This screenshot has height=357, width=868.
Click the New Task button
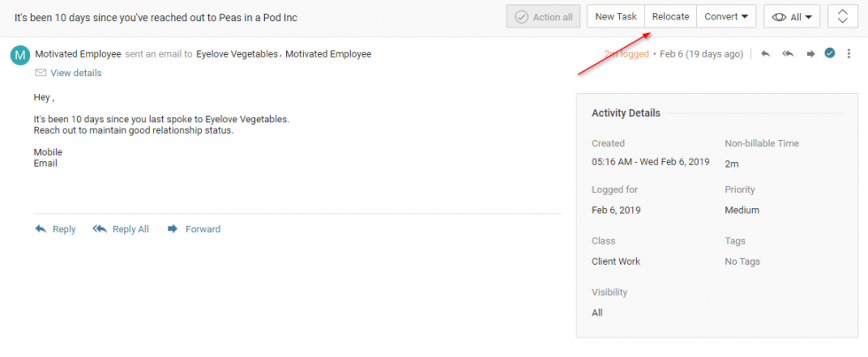[615, 17]
